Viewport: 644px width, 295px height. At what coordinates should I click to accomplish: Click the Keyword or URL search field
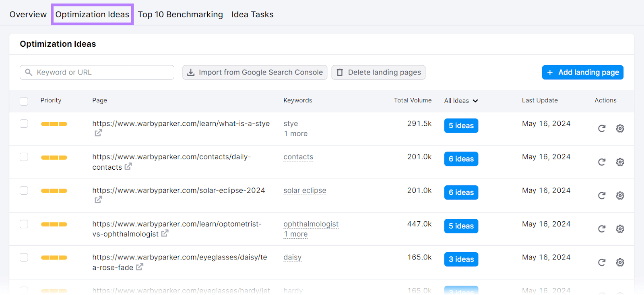tap(97, 73)
